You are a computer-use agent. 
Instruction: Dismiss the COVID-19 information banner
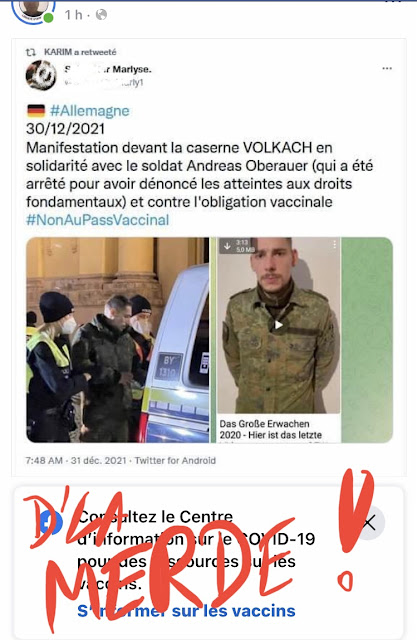(x=369, y=522)
